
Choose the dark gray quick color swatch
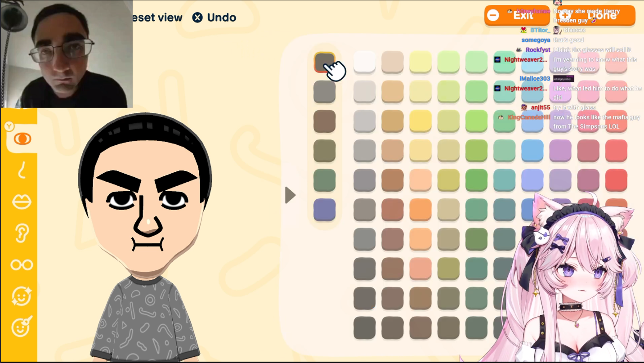click(324, 63)
